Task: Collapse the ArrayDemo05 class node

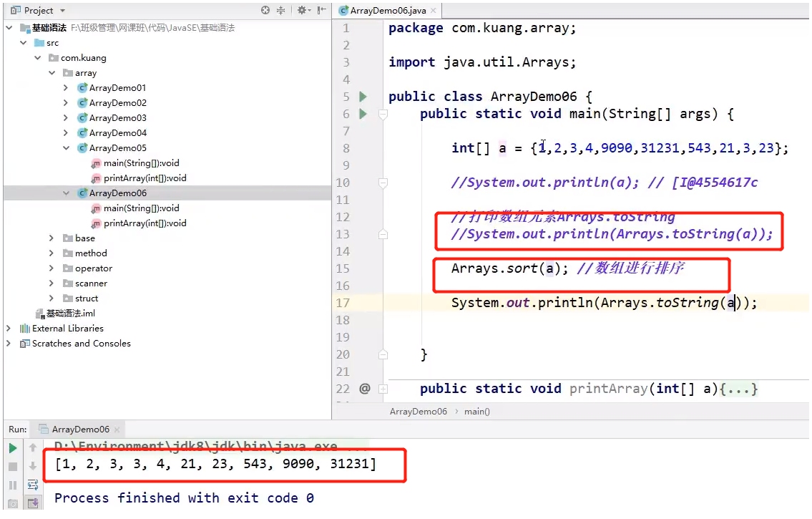Action: pyautogui.click(x=66, y=147)
